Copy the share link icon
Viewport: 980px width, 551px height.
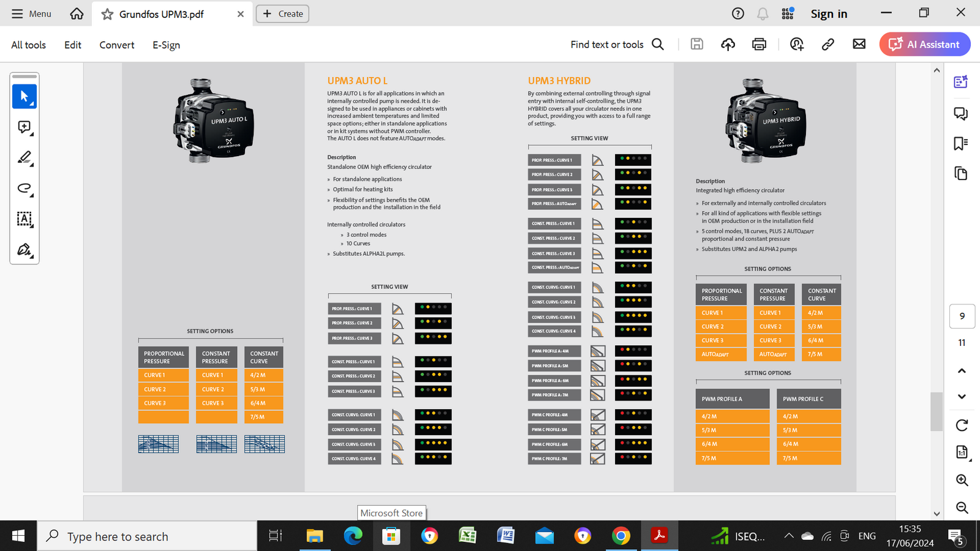827,44
